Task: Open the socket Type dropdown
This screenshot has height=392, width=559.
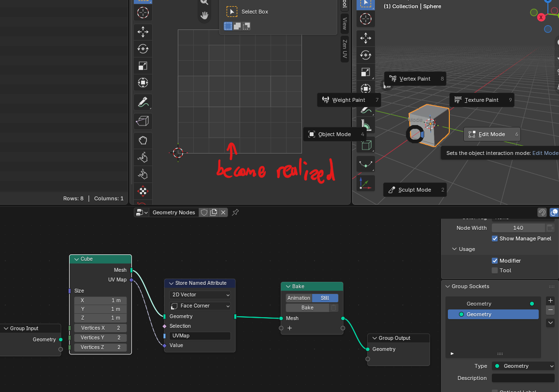Action: click(x=523, y=366)
